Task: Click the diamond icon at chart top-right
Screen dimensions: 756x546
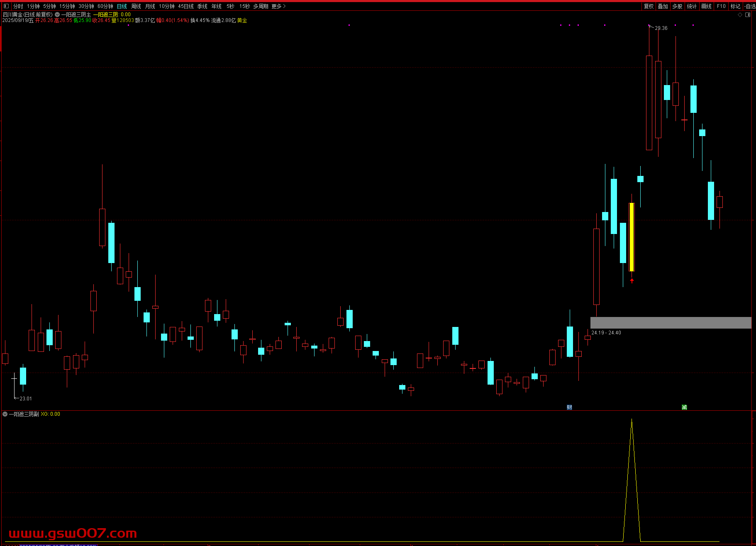Action: click(x=740, y=15)
